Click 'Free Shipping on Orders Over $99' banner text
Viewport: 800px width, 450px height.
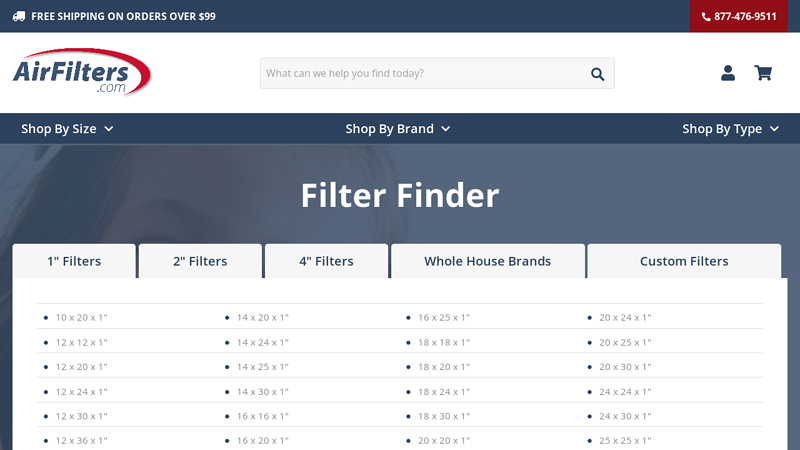[123, 16]
